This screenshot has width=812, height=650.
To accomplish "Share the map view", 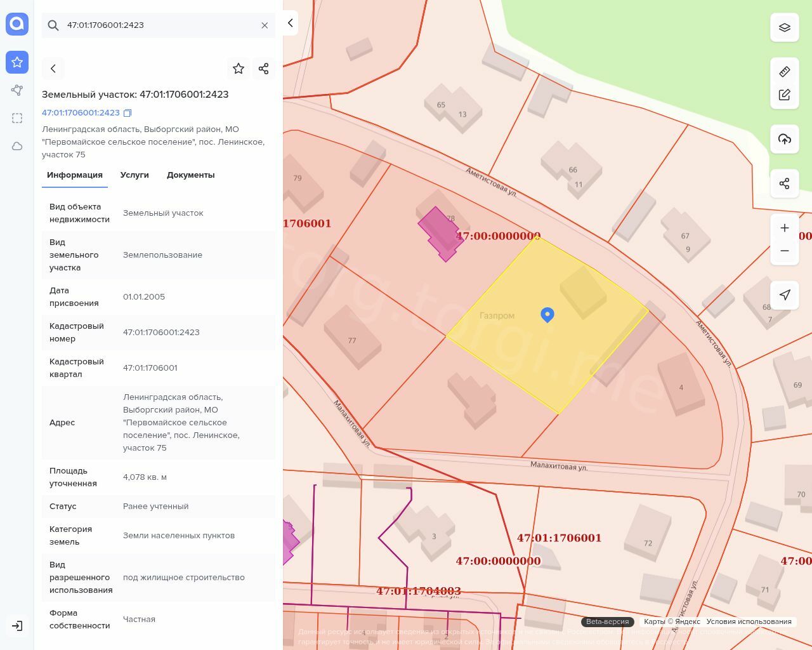I will [x=784, y=184].
